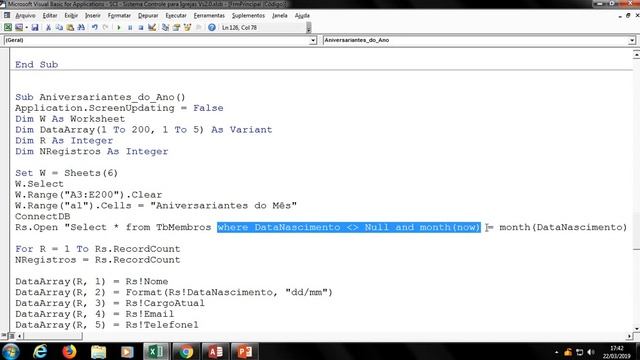Click horizontal scrollbar right arrow
Viewport: 640px width, 360px height.
tap(629, 336)
